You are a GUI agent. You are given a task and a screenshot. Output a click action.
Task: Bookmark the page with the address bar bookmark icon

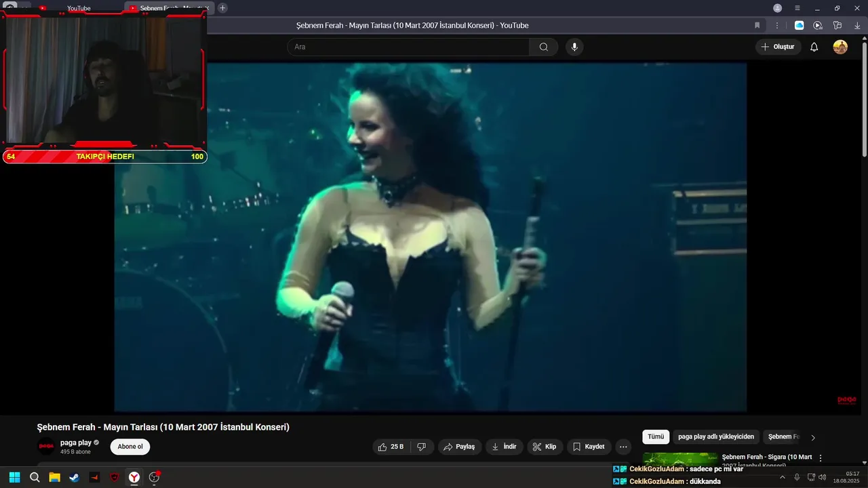click(x=757, y=25)
